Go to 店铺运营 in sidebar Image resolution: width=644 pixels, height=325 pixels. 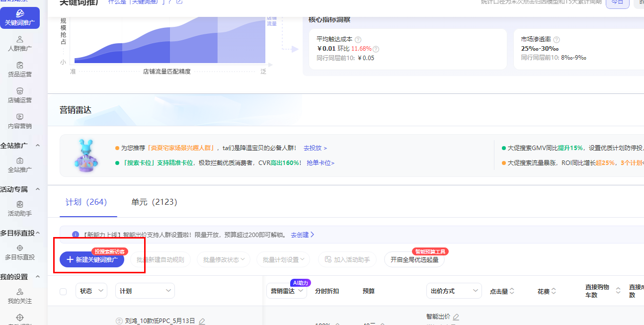[x=20, y=95]
